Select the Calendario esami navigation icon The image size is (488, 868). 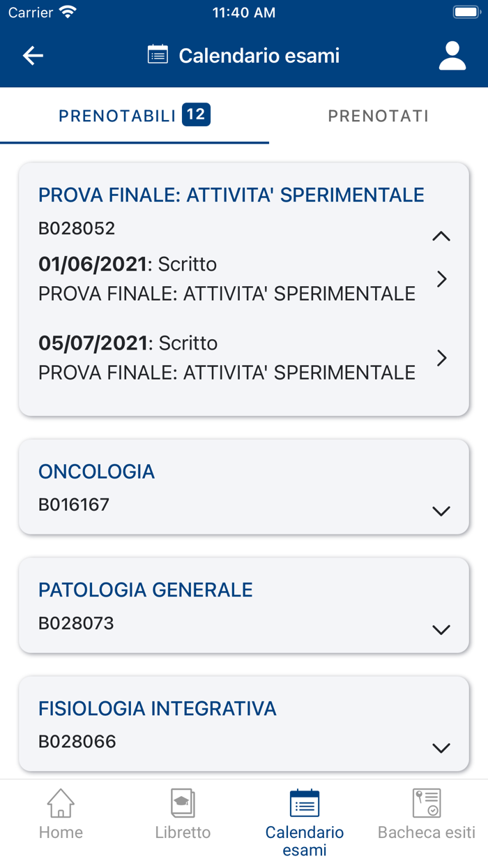304,806
